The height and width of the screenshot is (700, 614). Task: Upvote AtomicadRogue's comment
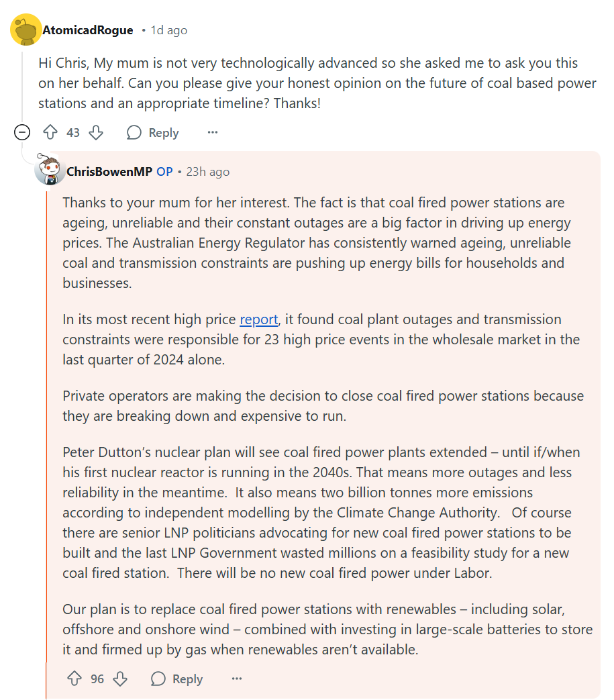pyautogui.click(x=51, y=133)
